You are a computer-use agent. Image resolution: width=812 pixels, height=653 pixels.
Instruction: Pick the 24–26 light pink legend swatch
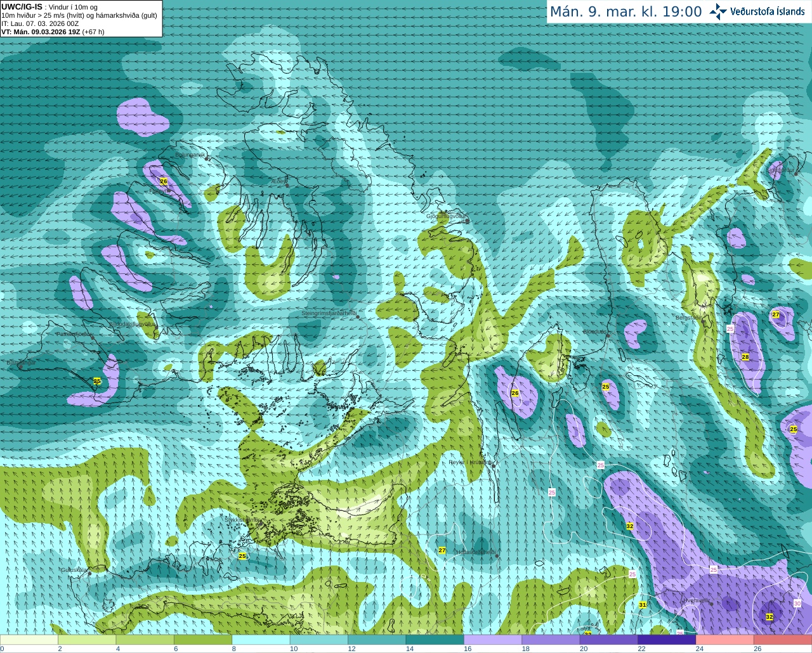(725, 640)
